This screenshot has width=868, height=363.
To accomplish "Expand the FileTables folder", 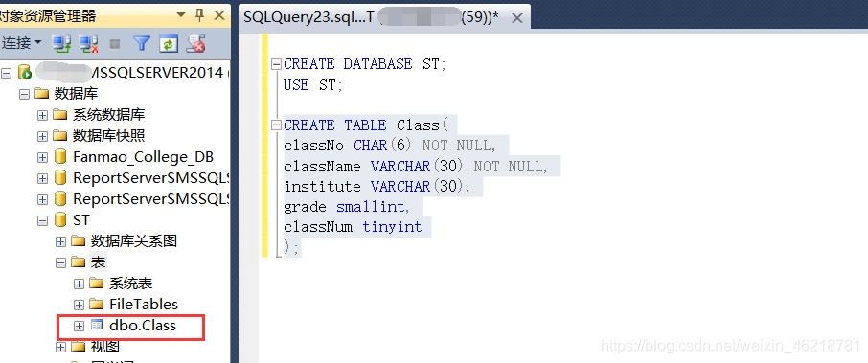I will point(80,305).
